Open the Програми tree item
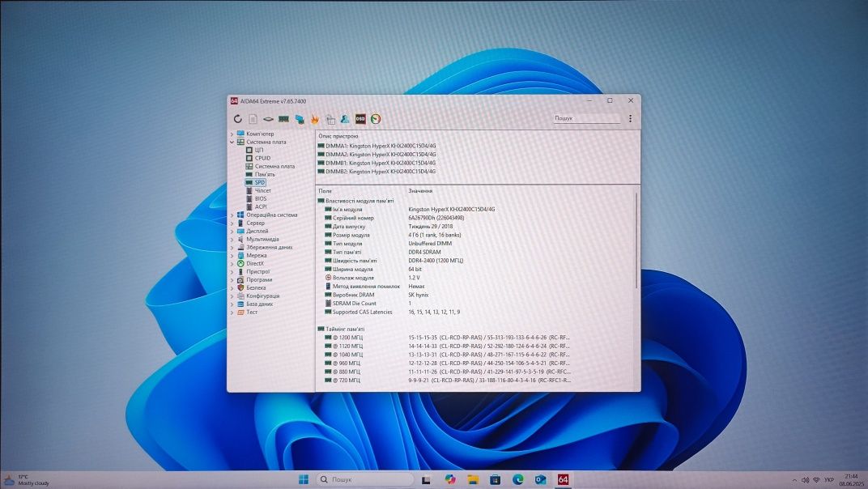The height and width of the screenshot is (489, 868). 254,279
